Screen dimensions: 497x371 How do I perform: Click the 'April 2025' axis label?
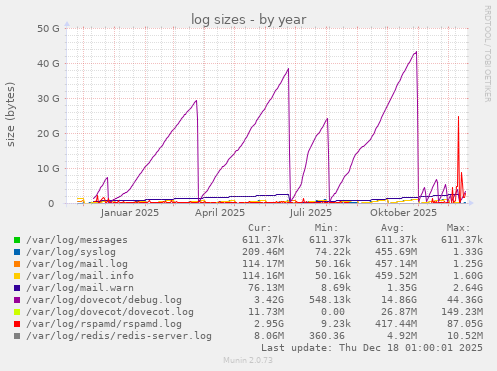220,213
